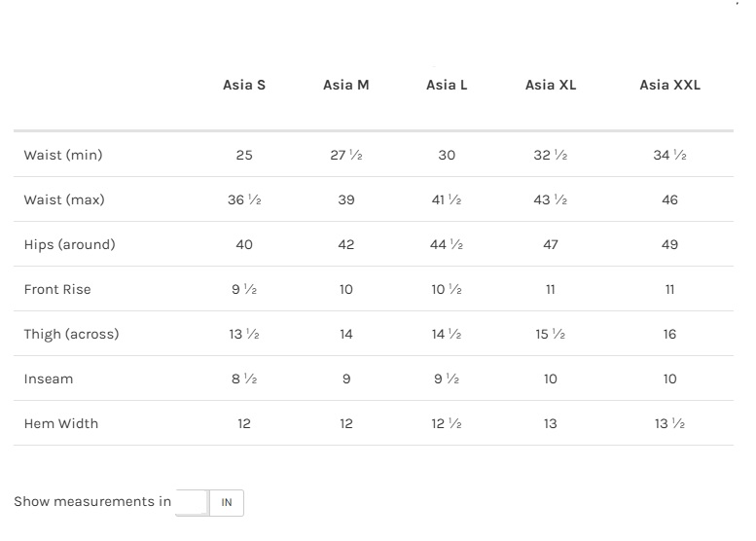Click the Asia S column header
This screenshot has width=756, height=541.
tap(244, 85)
